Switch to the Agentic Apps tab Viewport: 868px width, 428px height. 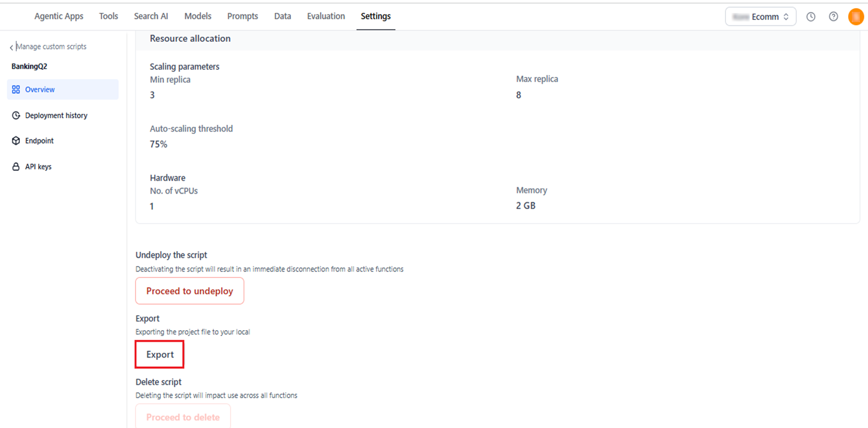pyautogui.click(x=59, y=16)
